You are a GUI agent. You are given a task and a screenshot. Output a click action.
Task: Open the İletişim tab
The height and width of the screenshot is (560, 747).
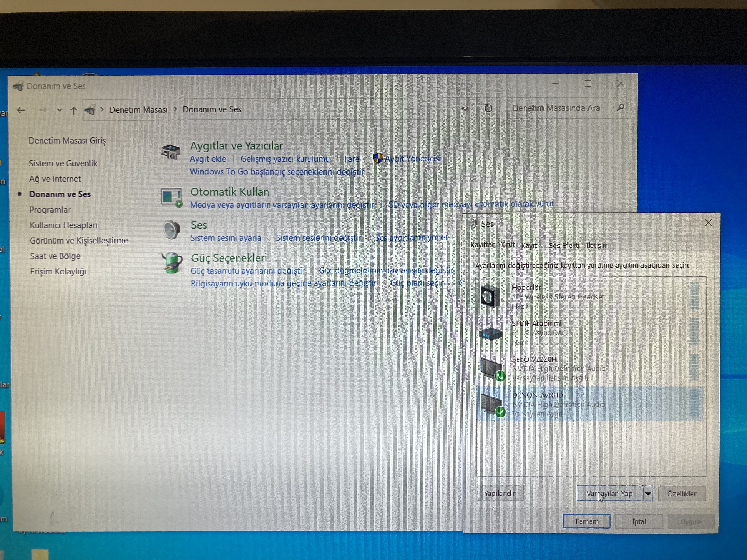pyautogui.click(x=597, y=245)
